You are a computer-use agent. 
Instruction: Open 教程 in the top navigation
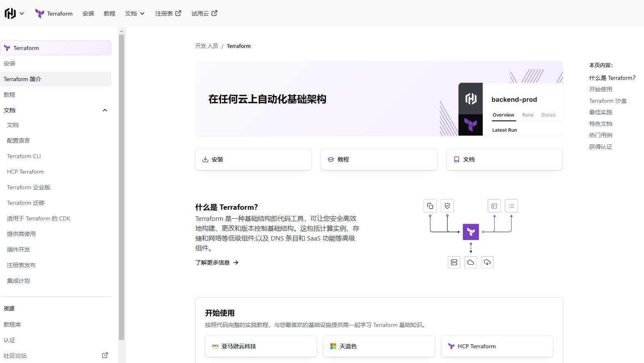click(x=109, y=14)
